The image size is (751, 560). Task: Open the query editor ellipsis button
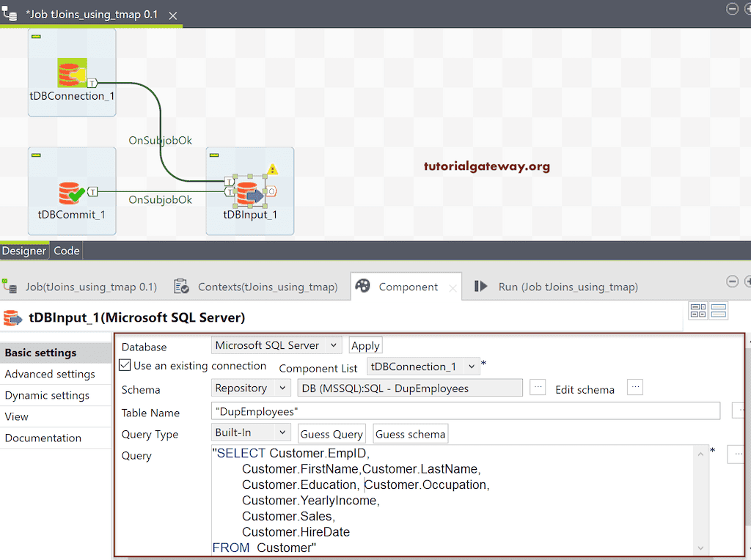pyautogui.click(x=737, y=454)
